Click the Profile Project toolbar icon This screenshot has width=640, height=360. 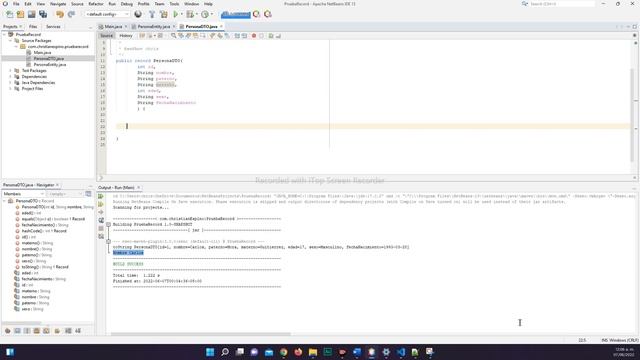(205, 14)
